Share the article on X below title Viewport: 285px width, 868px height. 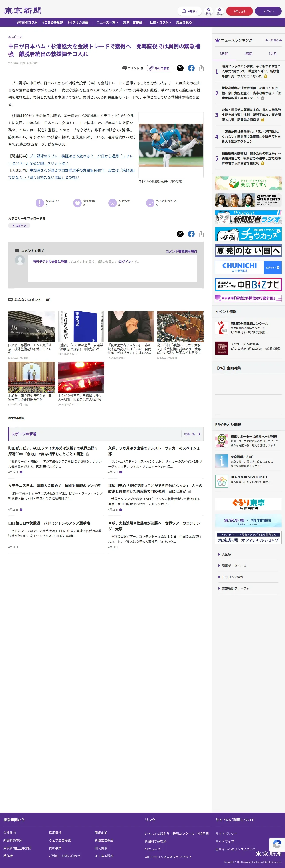180,68
